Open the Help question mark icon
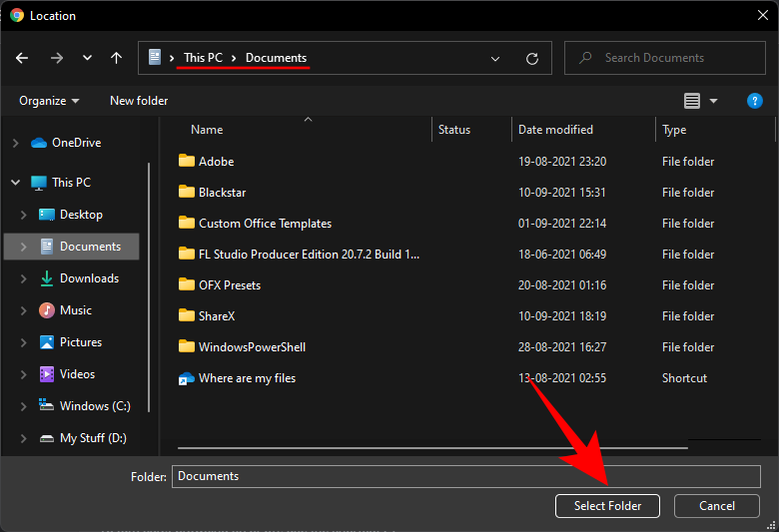Image resolution: width=779 pixels, height=532 pixels. click(755, 101)
